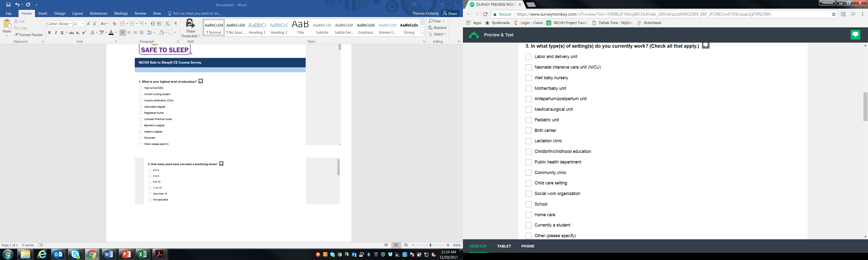Switch to the TABLET preview tab
Image resolution: width=868 pixels, height=260 pixels.
click(x=504, y=246)
